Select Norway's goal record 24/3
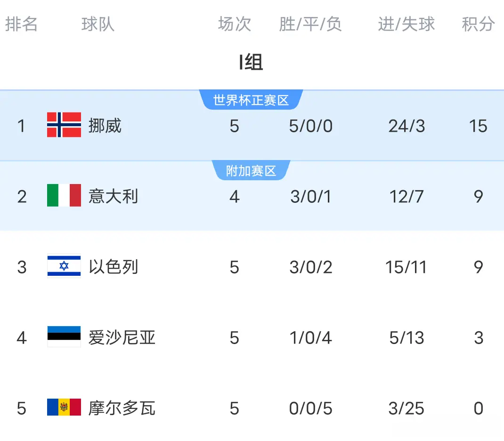The image size is (504, 441). [x=406, y=126]
